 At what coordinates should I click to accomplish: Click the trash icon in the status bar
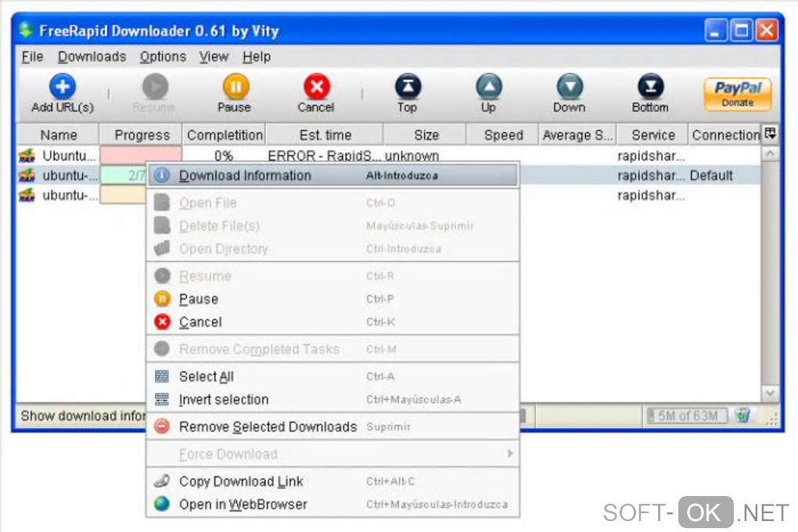pos(742,415)
